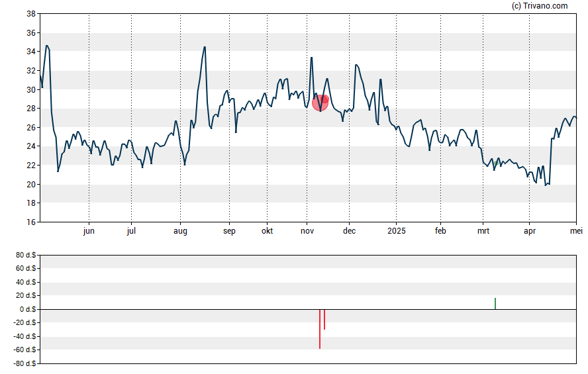Click the '38' price axis label
Screen dimensions: 588x374
[x=31, y=14]
